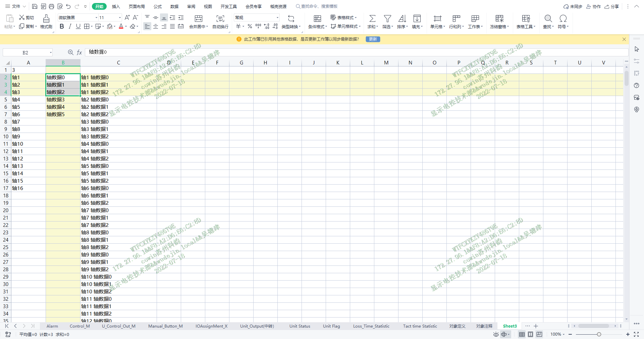Screen dimensions: 644x339
Task: Expand the font name dropdown (微软雅黑)
Action: click(96, 18)
